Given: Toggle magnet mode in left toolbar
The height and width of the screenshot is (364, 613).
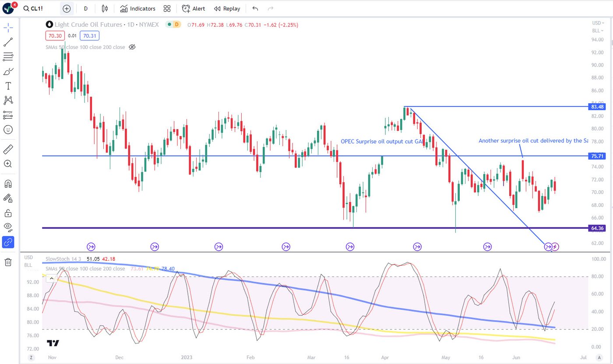Looking at the screenshot, I should (8, 184).
